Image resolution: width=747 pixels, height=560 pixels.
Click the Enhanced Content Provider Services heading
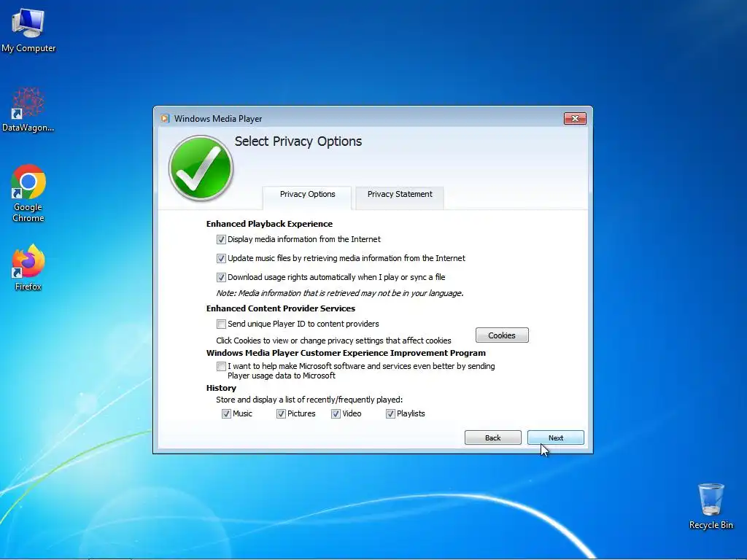(281, 308)
